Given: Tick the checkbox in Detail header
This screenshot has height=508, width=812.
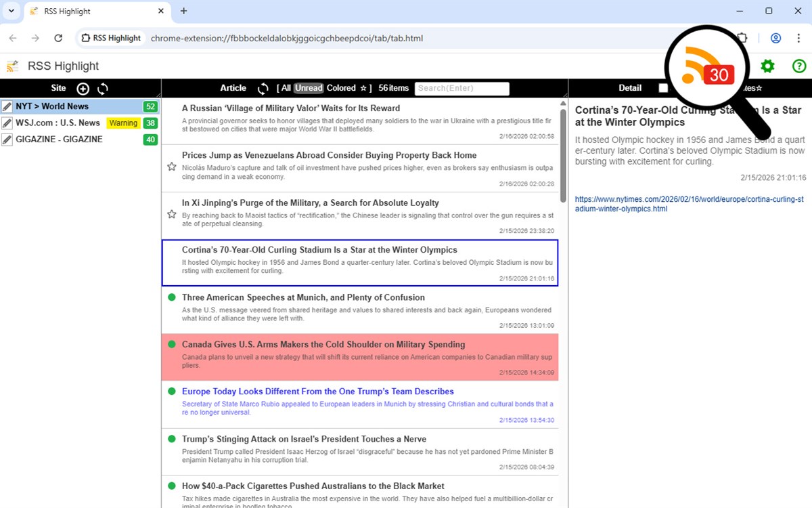Looking at the screenshot, I should pos(662,88).
